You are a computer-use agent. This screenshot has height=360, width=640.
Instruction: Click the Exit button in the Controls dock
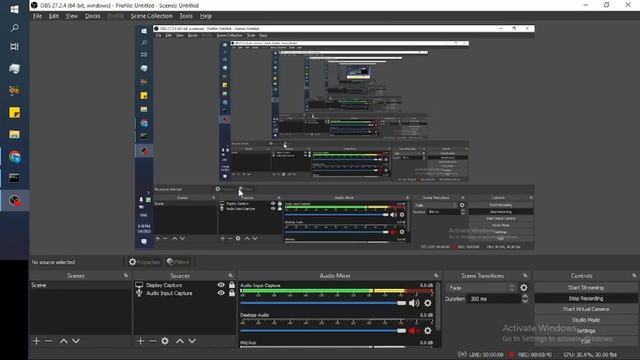click(586, 341)
